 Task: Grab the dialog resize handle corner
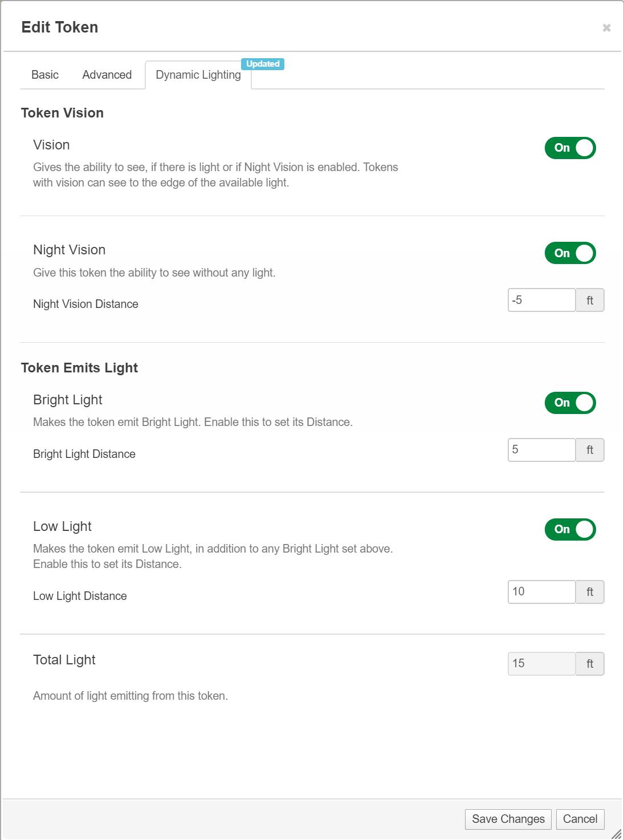617,834
